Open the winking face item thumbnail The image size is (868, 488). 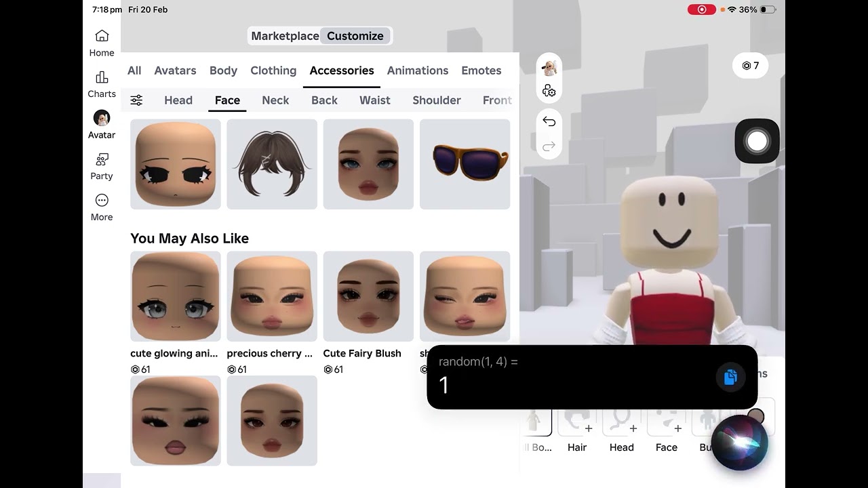coord(465,296)
